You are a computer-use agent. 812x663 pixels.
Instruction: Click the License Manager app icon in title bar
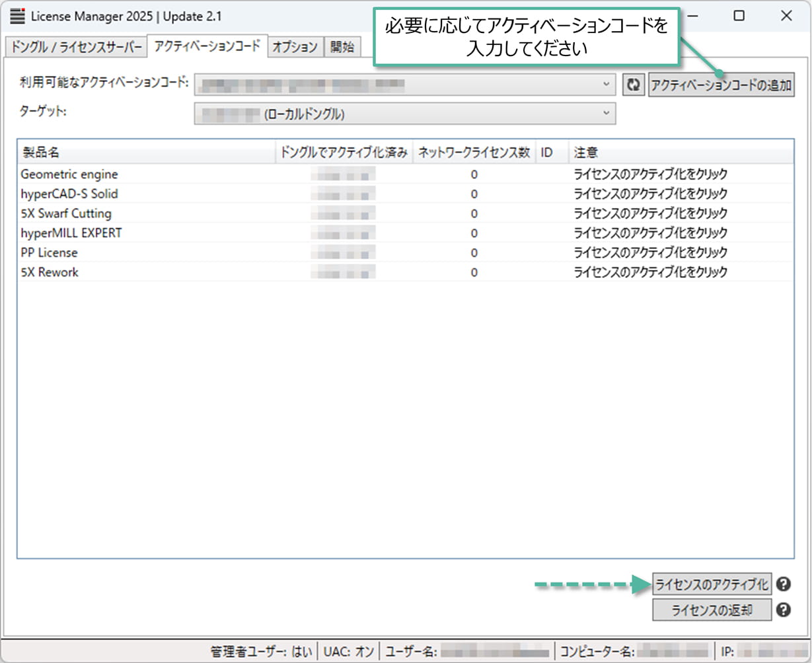18,16
